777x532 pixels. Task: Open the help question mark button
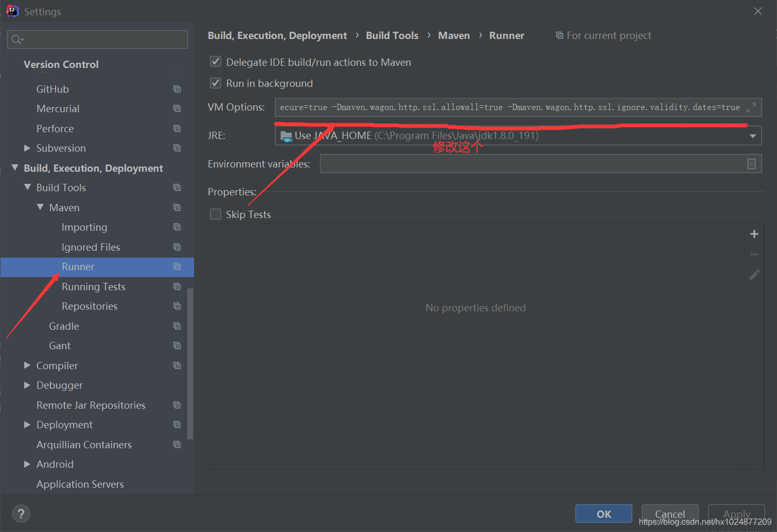pyautogui.click(x=21, y=514)
